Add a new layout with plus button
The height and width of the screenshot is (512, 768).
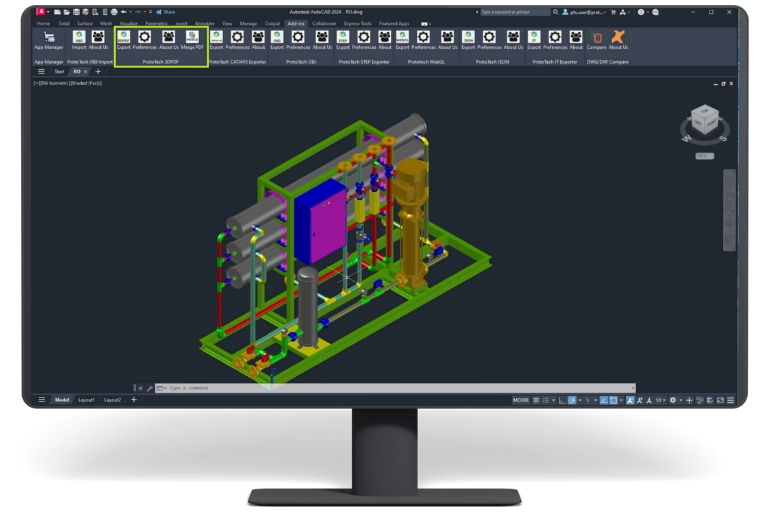133,400
